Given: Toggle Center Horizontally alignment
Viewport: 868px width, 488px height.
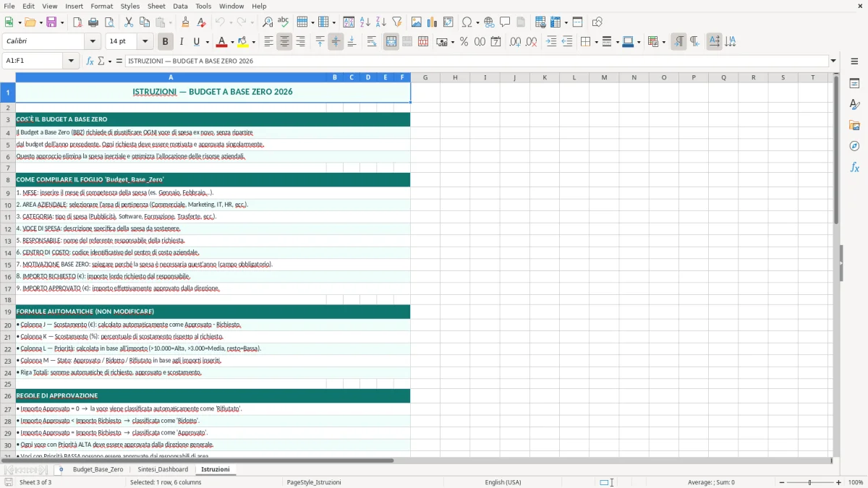Looking at the screenshot, I should pyautogui.click(x=284, y=42).
